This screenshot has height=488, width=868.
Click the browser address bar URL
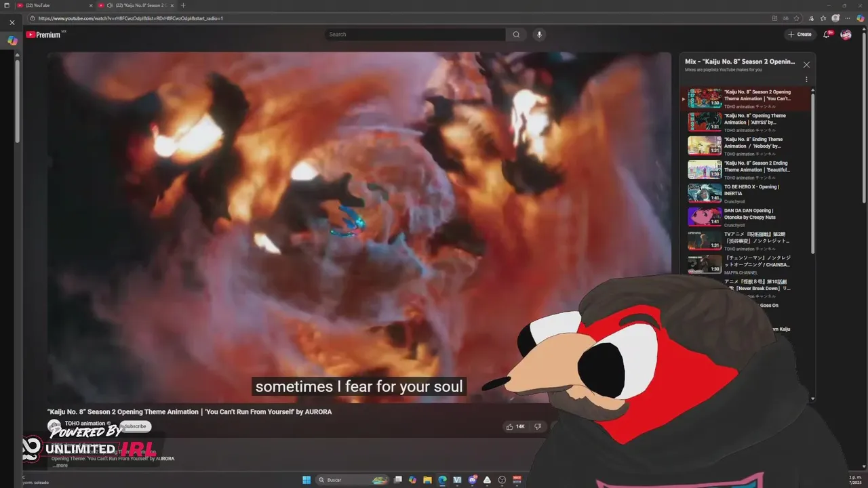(x=131, y=18)
